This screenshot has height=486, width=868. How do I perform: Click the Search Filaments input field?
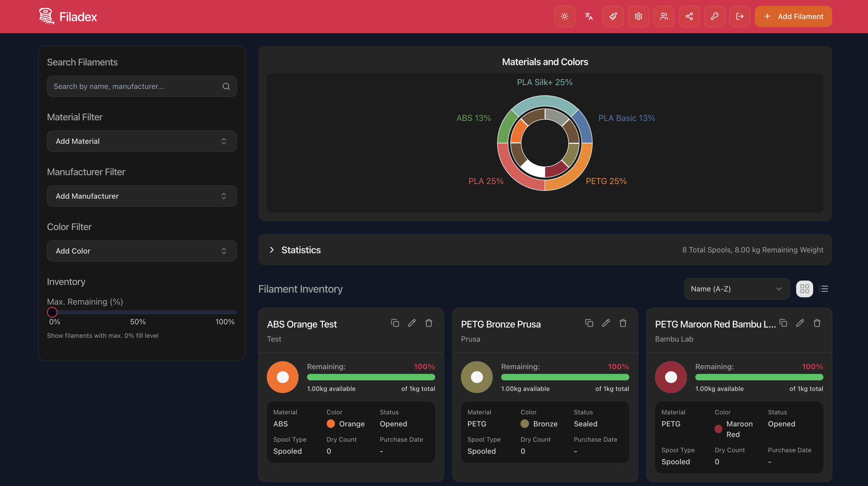point(135,86)
